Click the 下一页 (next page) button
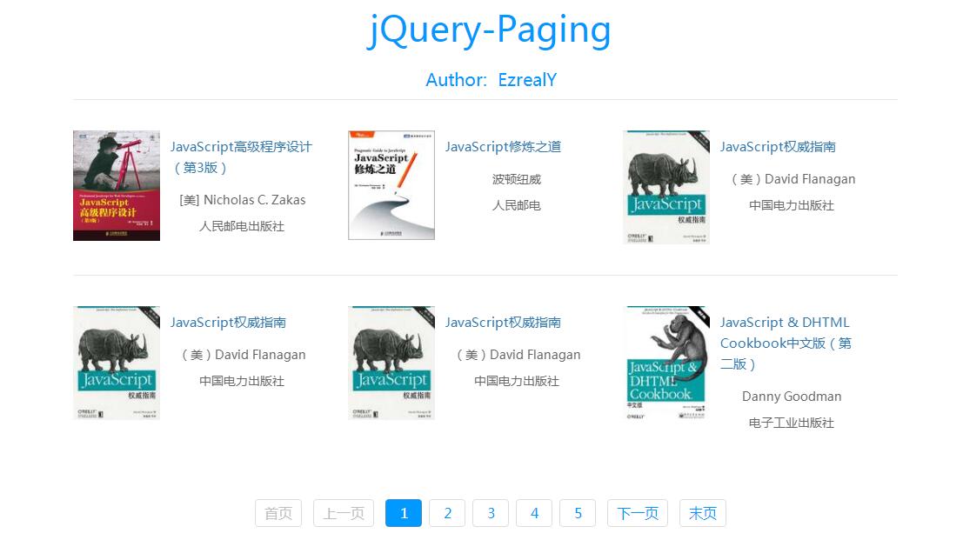This screenshot has width=963, height=560. coord(637,513)
